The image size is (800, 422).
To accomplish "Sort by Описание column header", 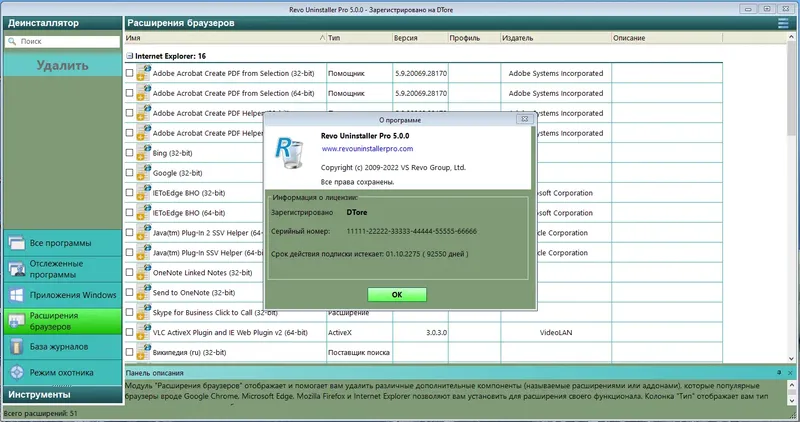I will coord(667,38).
